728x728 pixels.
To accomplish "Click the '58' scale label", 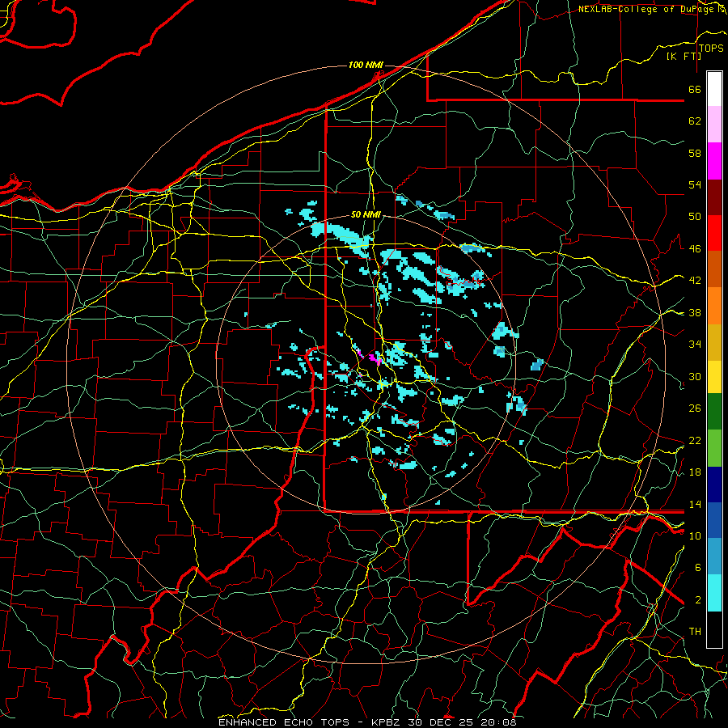I will 695,153.
